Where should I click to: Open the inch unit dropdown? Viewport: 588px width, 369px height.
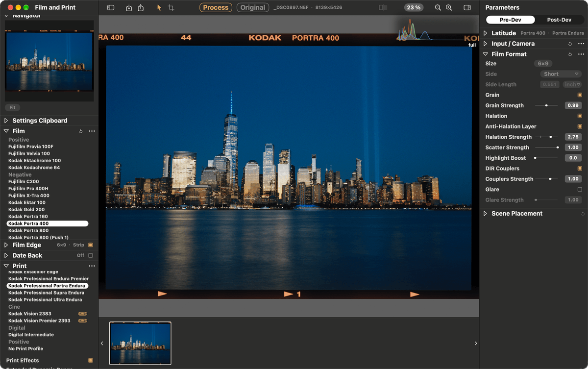pyautogui.click(x=572, y=85)
